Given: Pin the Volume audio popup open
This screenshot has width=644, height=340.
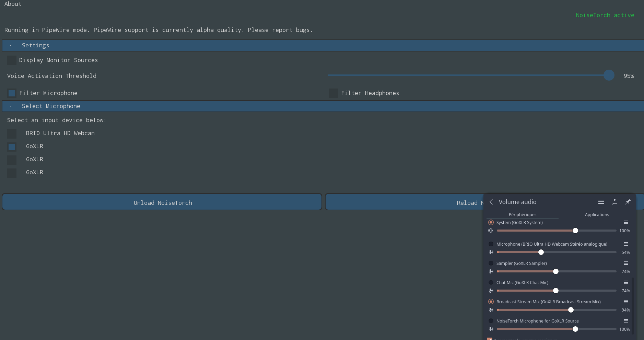Looking at the screenshot, I should [x=628, y=202].
